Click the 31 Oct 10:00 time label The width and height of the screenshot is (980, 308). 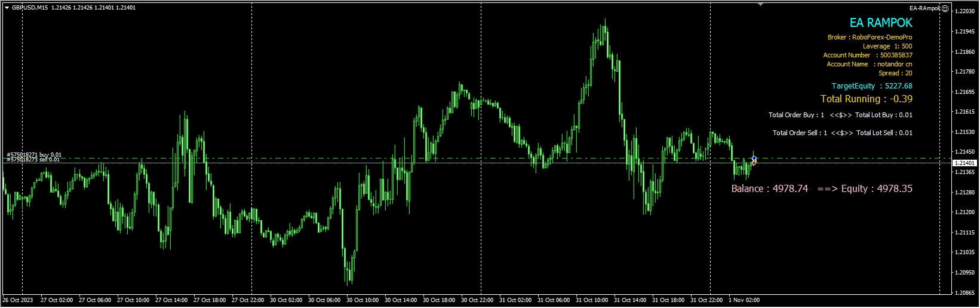coord(591,300)
